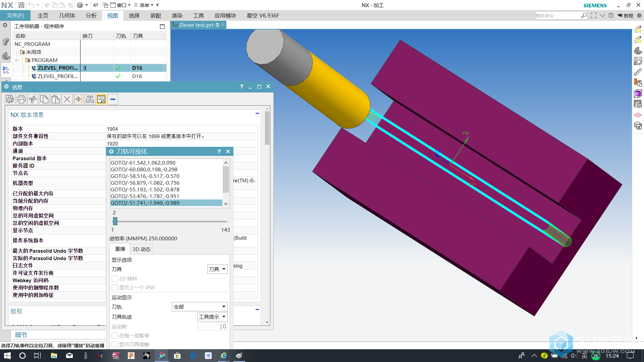Viewport: 644px width, 362px height.
Task: Select the 3D动态 animation button
Action: click(141, 249)
